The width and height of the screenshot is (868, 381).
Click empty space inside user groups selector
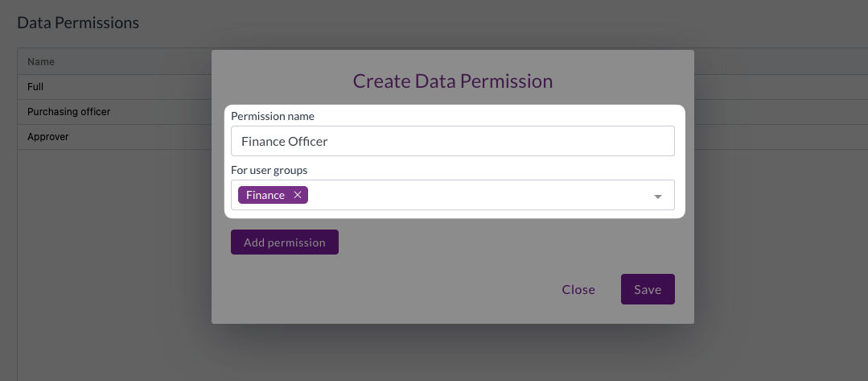(475, 195)
